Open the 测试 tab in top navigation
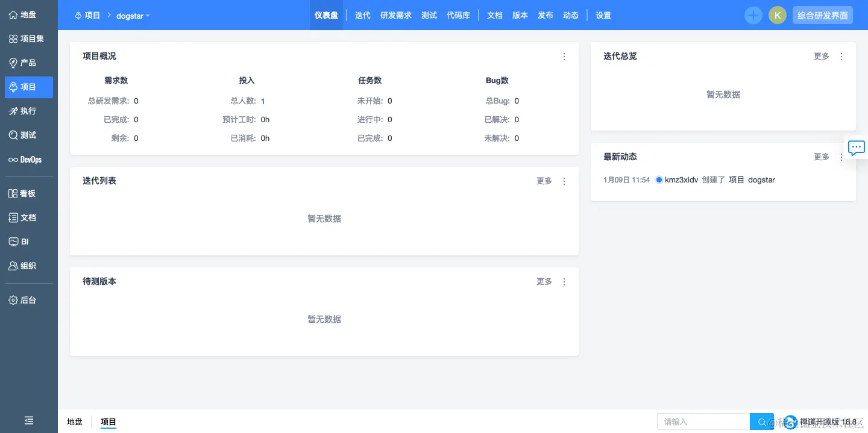Screen dimensions: 868x433 [429, 15]
